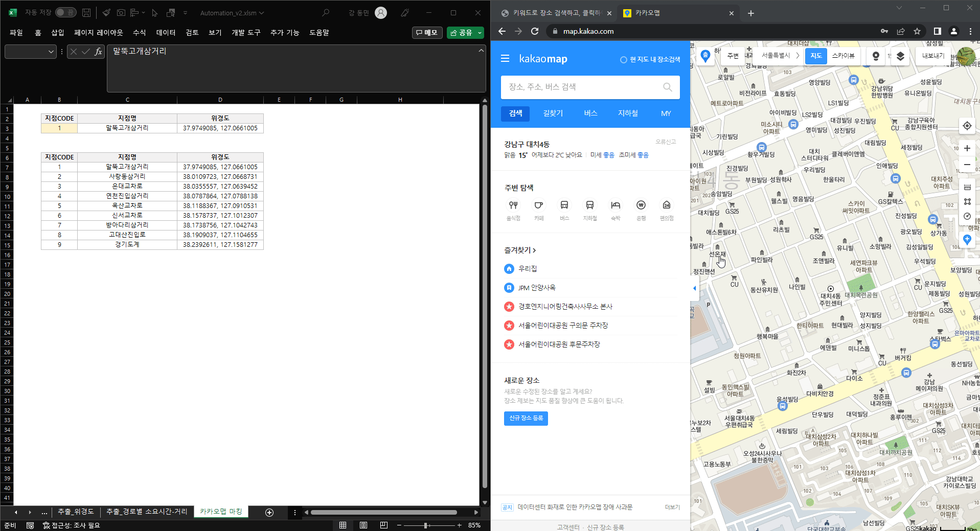Click the Save disk icon in Excel
This screenshot has height=531, width=980.
(x=86, y=13)
